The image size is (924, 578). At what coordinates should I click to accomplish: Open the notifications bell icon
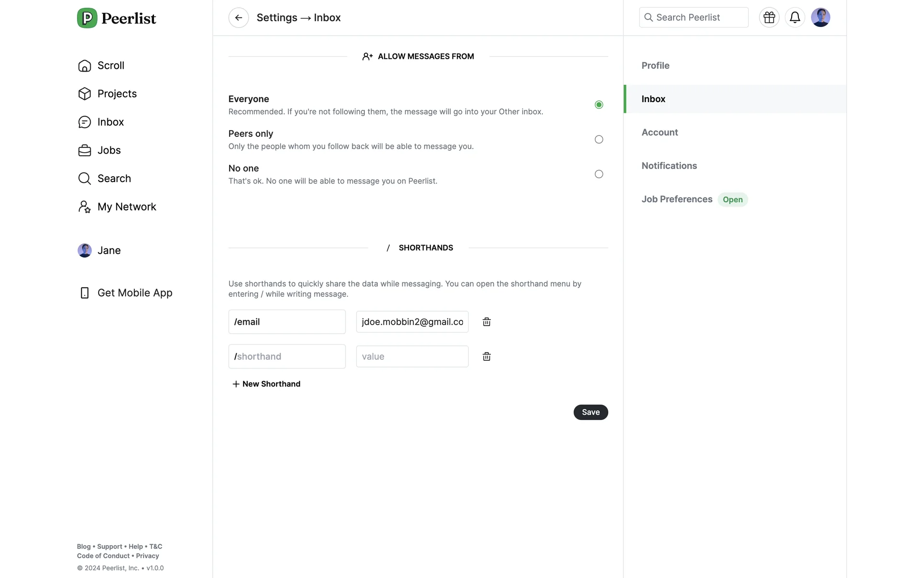pos(795,18)
